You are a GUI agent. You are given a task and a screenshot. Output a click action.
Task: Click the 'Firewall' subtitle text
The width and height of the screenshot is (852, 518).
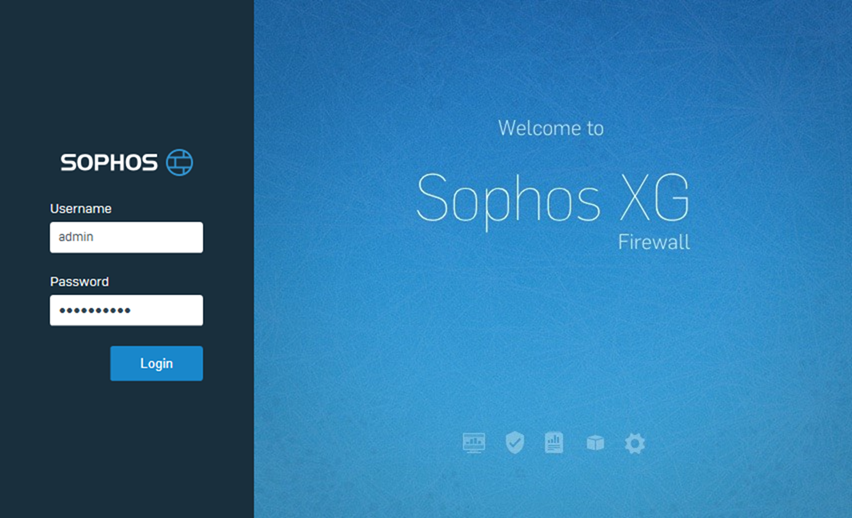pyautogui.click(x=654, y=242)
